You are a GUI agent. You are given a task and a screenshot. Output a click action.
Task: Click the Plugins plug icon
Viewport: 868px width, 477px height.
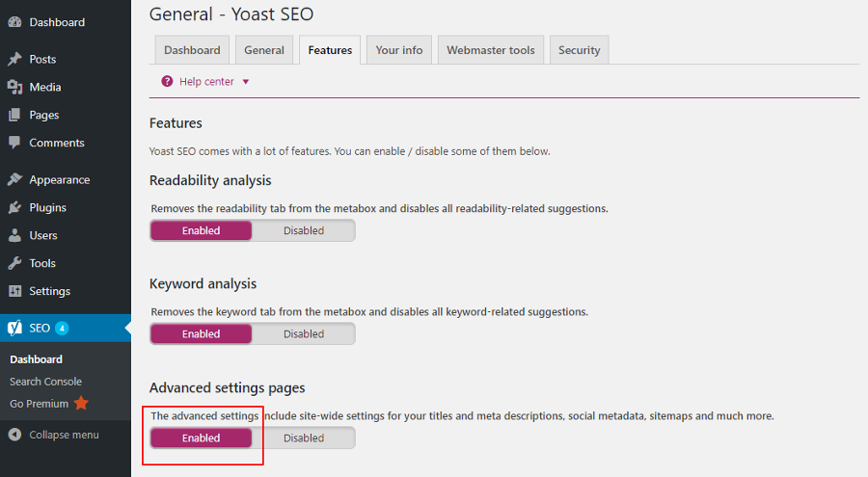[14, 207]
